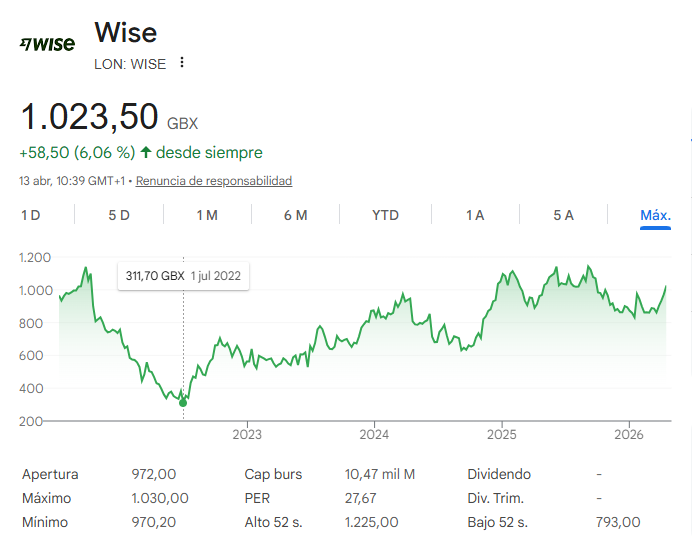The width and height of the screenshot is (692, 555).
Task: Click the Cap burs value 10,47 mil M
Action: [x=379, y=474]
